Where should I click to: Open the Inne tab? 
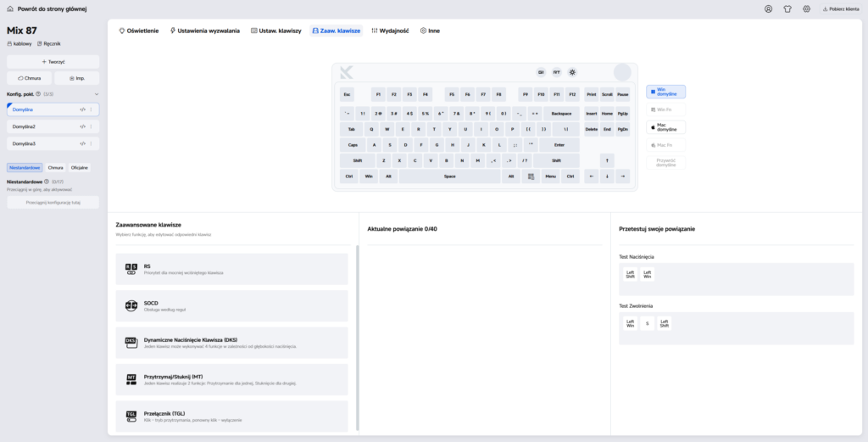point(430,31)
